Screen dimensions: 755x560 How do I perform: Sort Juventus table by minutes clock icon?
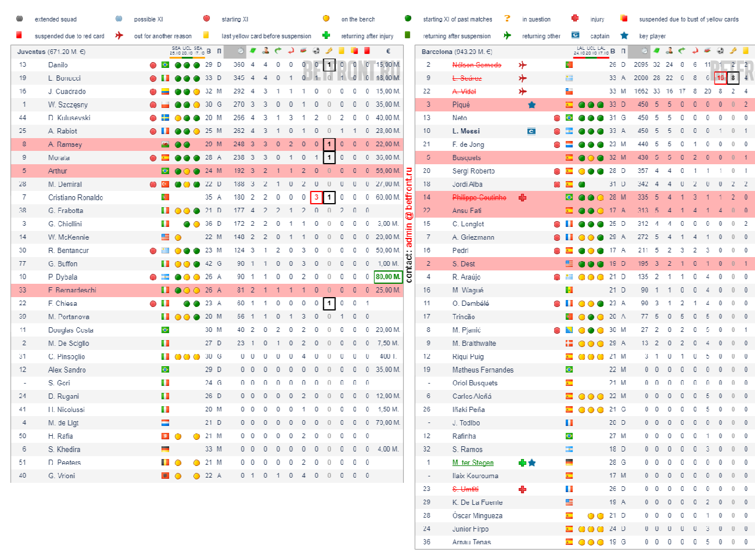(240, 51)
